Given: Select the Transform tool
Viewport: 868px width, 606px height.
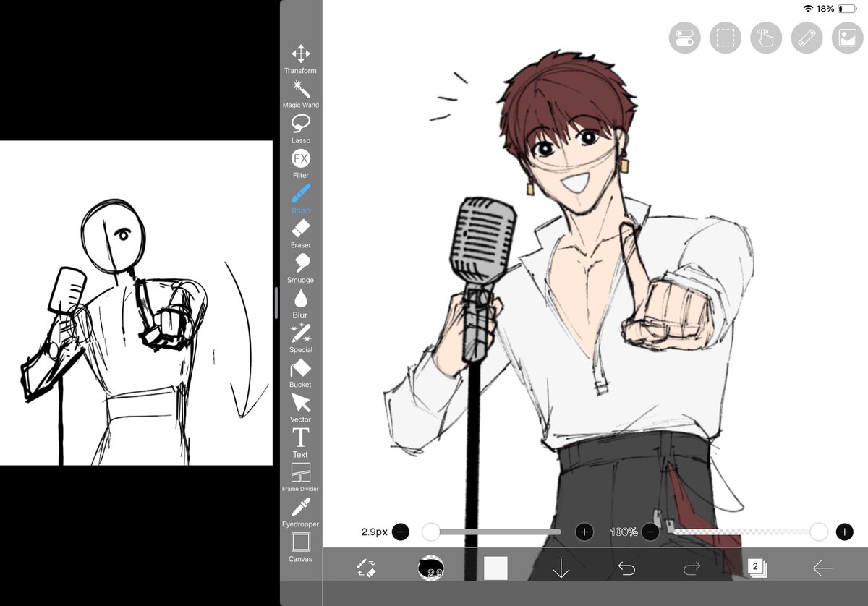Looking at the screenshot, I should pos(300,59).
